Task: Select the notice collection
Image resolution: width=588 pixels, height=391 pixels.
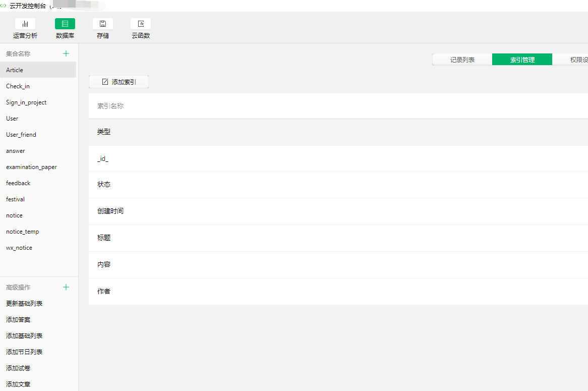Action: coord(38,215)
